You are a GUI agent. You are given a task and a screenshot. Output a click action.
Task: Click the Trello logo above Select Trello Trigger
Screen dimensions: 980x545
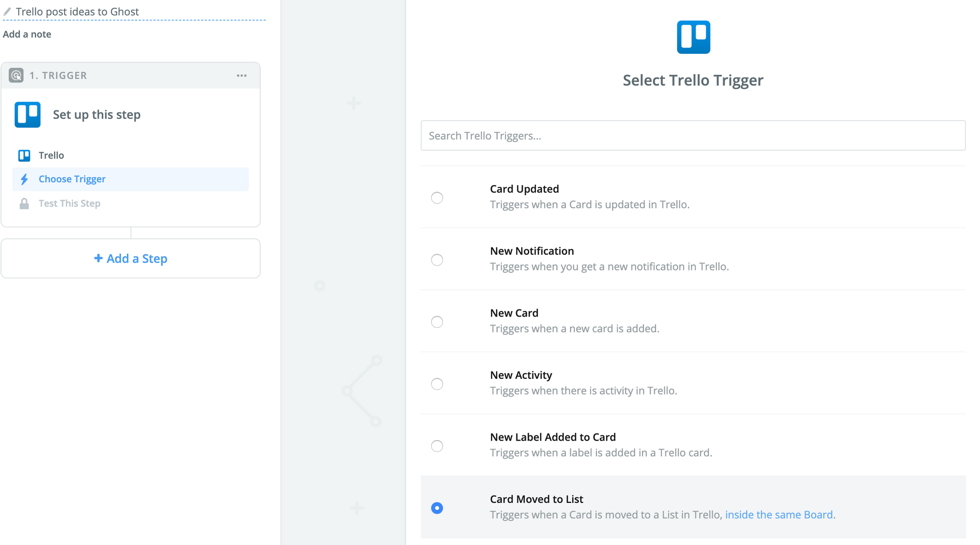tap(693, 37)
